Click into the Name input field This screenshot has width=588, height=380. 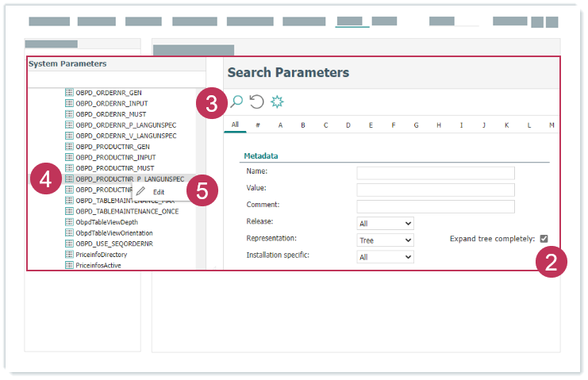[435, 173]
